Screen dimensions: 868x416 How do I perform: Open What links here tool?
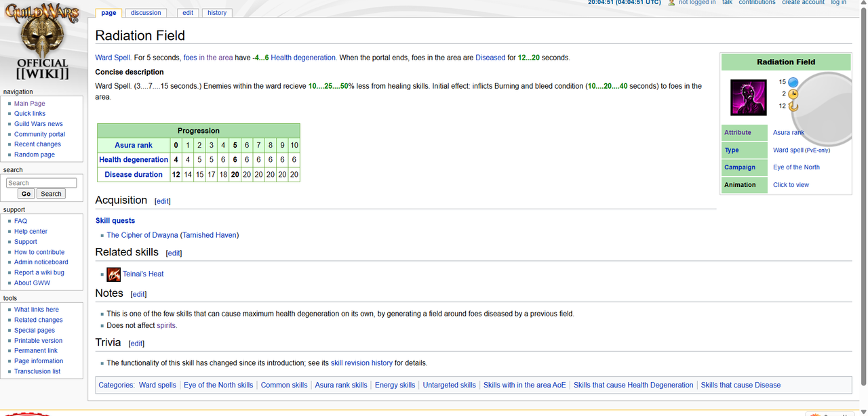(37, 310)
